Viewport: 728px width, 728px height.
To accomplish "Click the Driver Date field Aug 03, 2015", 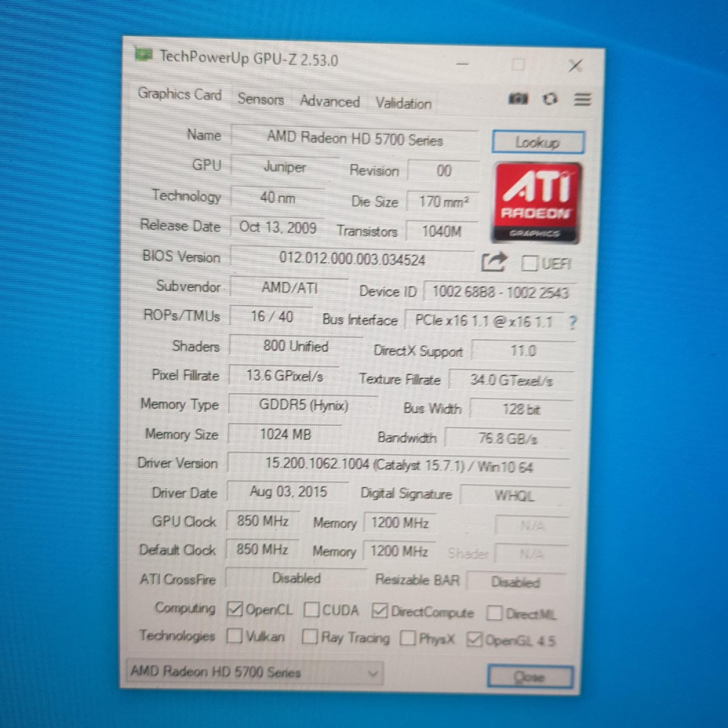I will [288, 492].
